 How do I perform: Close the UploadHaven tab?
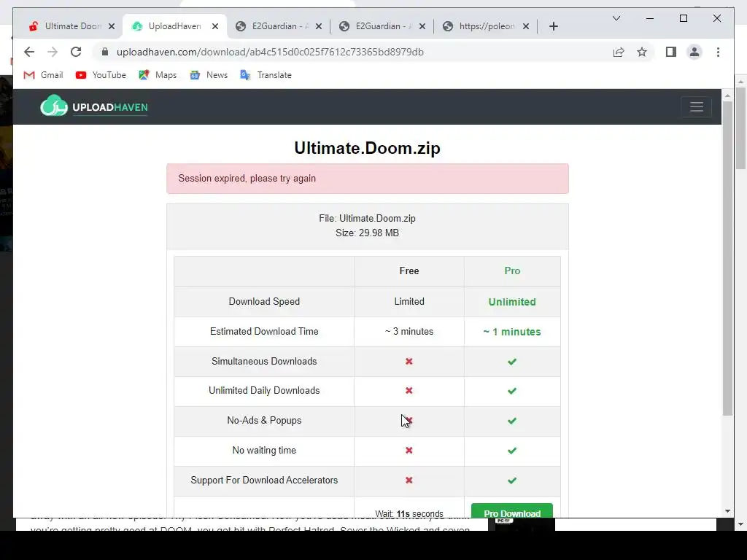point(215,26)
